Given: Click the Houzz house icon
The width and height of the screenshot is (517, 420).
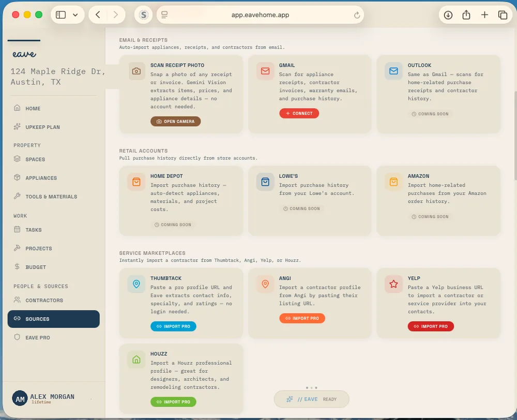Looking at the screenshot, I should (x=136, y=359).
